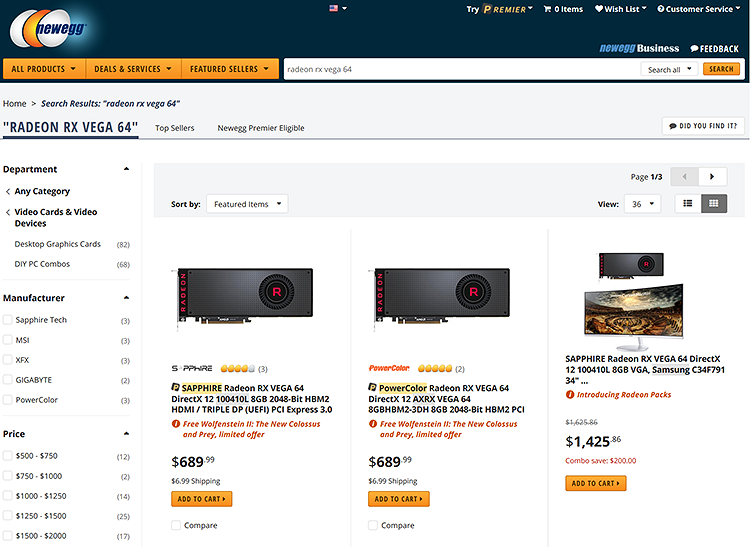
Task: Click Sapphire card star rating
Action: pos(238,369)
